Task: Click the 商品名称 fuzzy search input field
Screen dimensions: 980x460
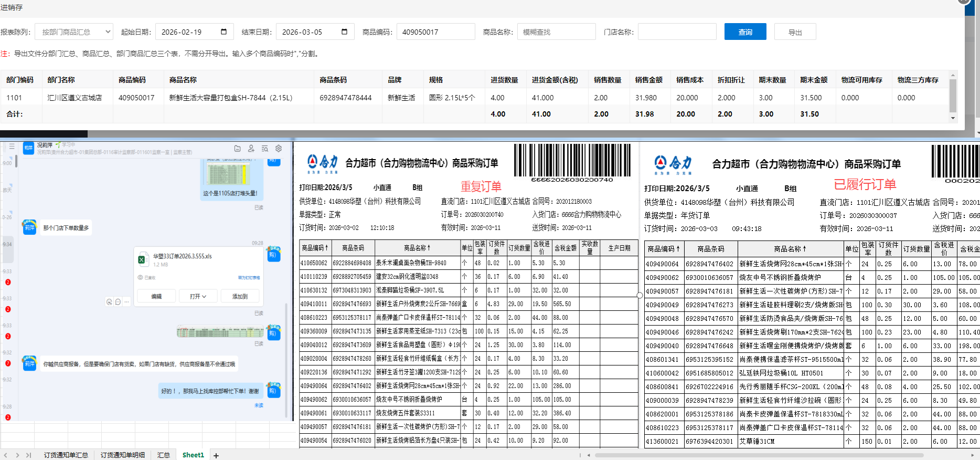Action: 556,32
